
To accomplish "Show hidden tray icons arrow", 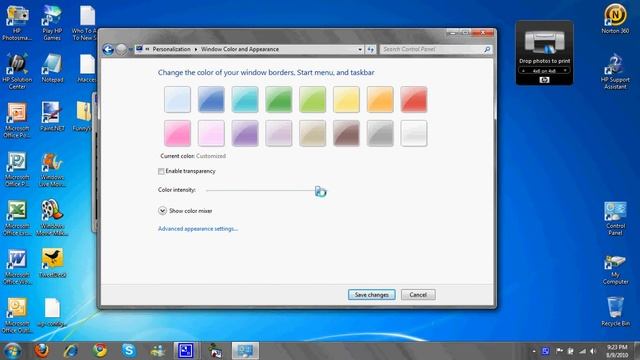I will [534, 351].
